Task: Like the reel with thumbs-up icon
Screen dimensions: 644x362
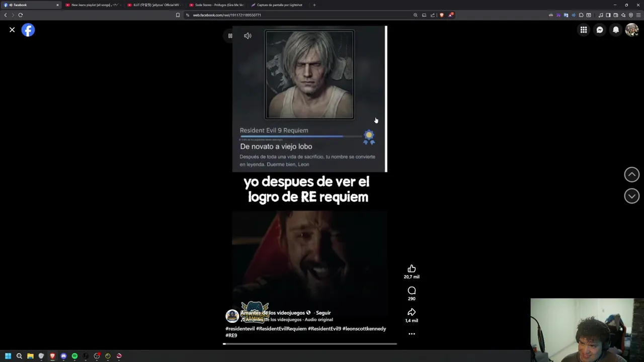Action: click(412, 269)
